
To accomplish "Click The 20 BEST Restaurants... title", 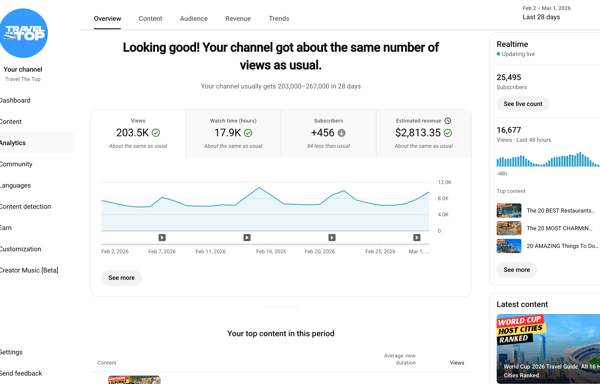I will coord(561,210).
